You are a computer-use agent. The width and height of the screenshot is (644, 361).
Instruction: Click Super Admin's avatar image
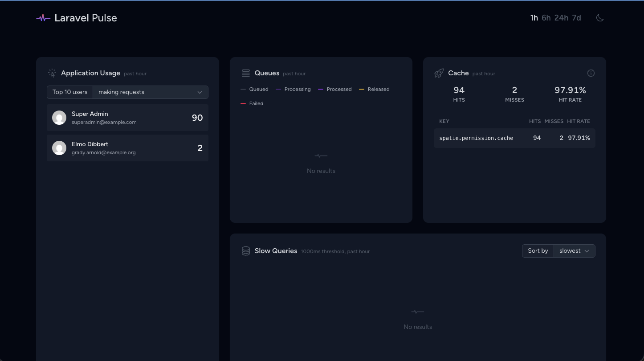[x=59, y=118]
